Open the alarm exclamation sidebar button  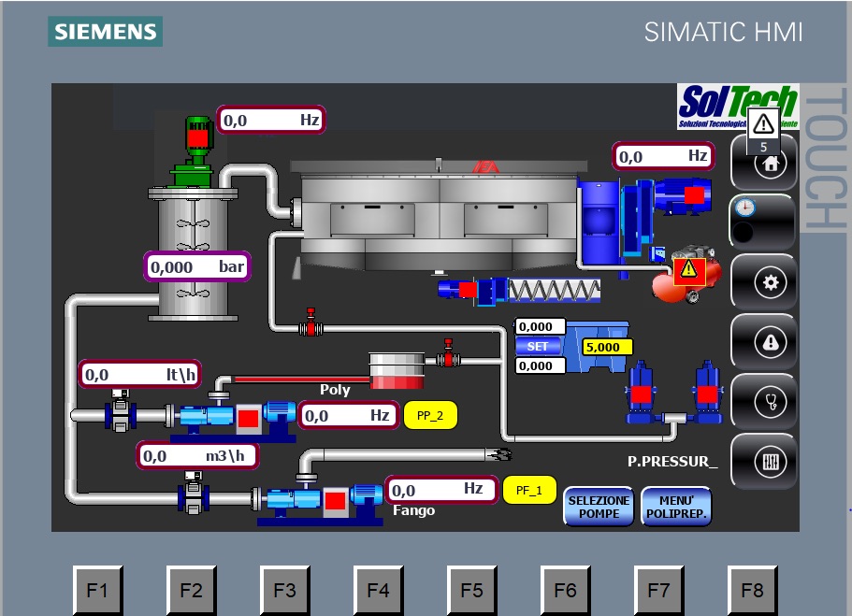click(763, 342)
